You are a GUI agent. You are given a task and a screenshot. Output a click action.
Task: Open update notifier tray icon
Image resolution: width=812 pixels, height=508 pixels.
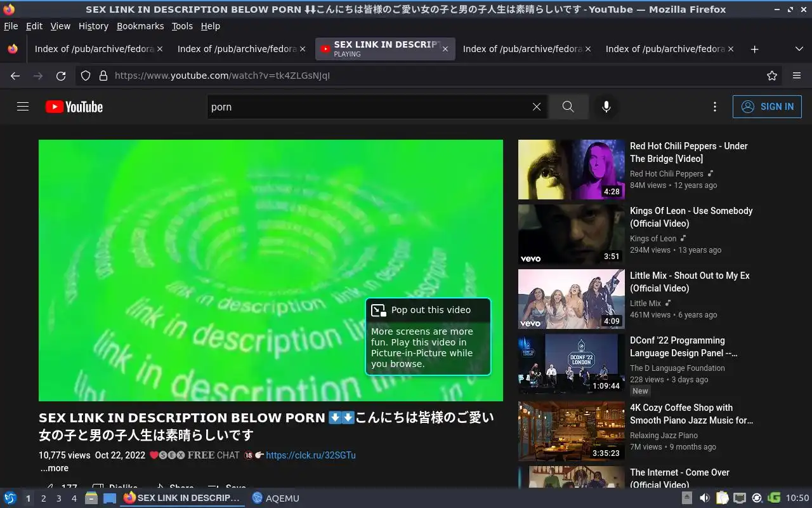coord(756,498)
